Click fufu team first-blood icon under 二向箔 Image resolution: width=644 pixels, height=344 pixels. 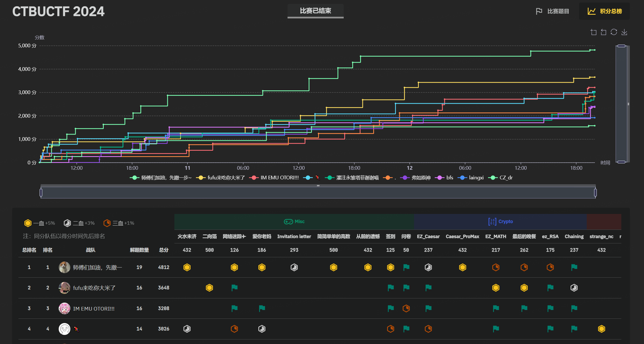pos(209,288)
